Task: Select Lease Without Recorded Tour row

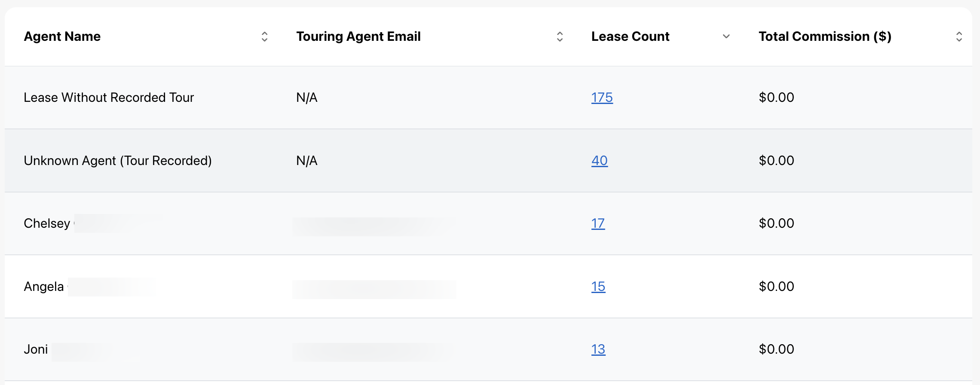Action: [109, 98]
